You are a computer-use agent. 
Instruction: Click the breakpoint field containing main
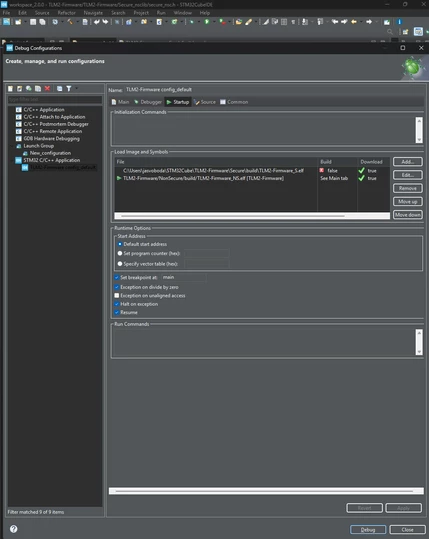click(x=184, y=277)
